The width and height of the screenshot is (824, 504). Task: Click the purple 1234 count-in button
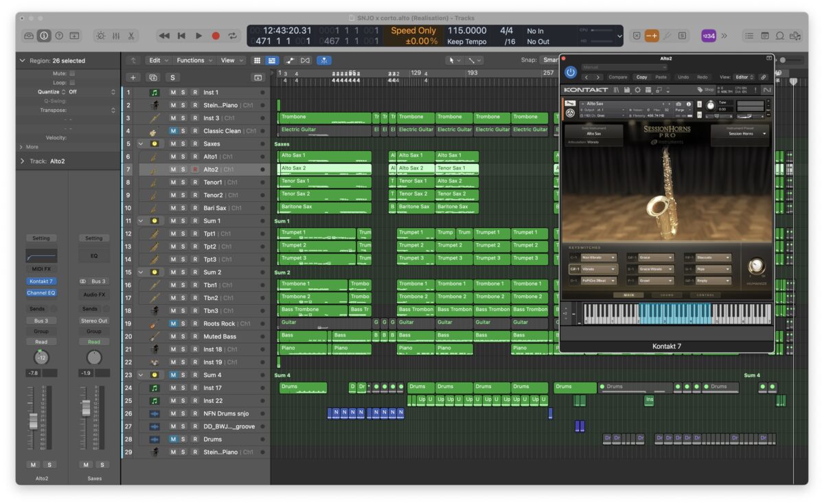(x=708, y=36)
